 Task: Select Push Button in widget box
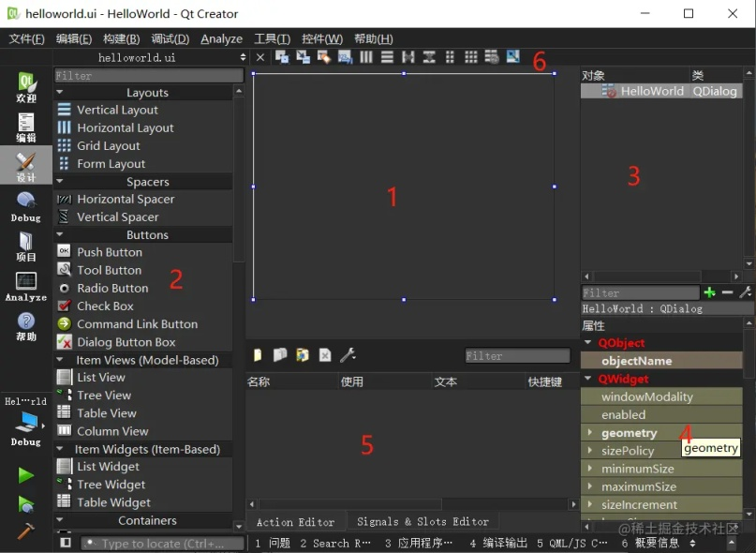[x=110, y=252]
